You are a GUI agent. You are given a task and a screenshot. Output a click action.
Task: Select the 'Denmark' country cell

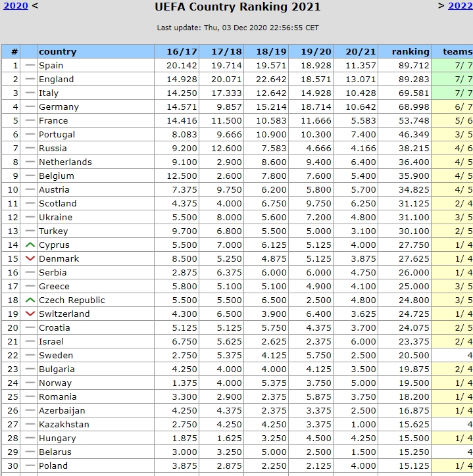(x=95, y=258)
